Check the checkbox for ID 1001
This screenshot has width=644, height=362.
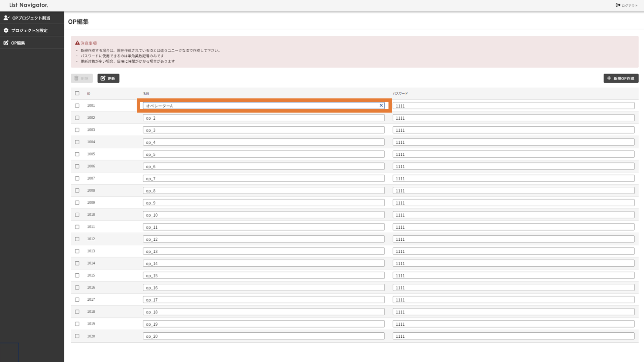tap(77, 105)
